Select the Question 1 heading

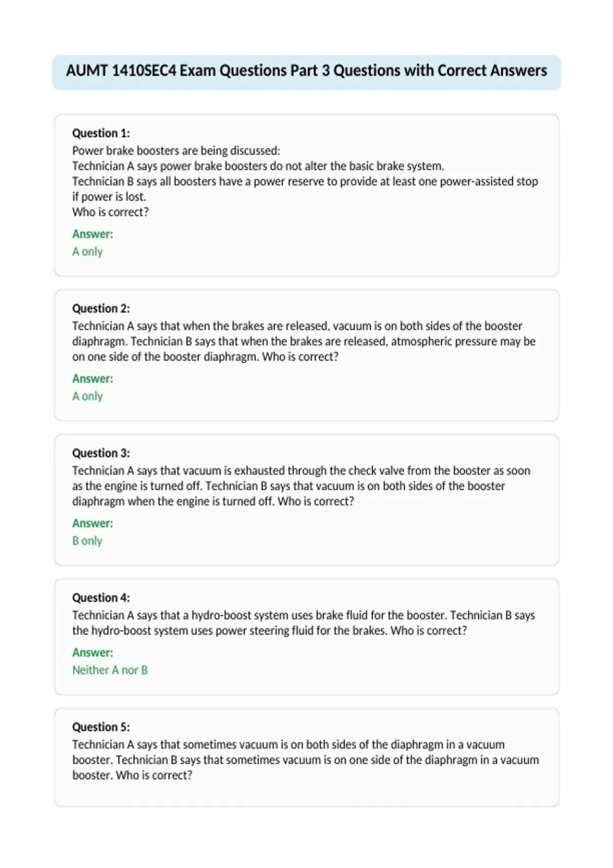(101, 133)
